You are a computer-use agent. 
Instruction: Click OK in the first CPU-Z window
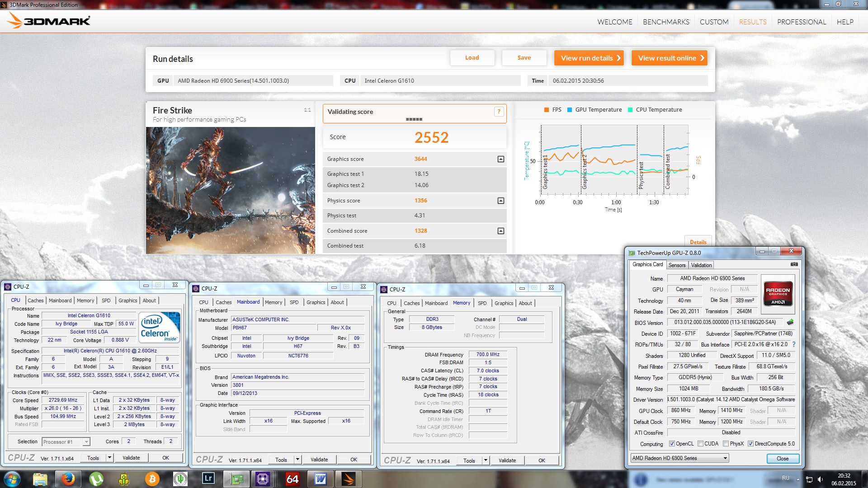(x=166, y=458)
